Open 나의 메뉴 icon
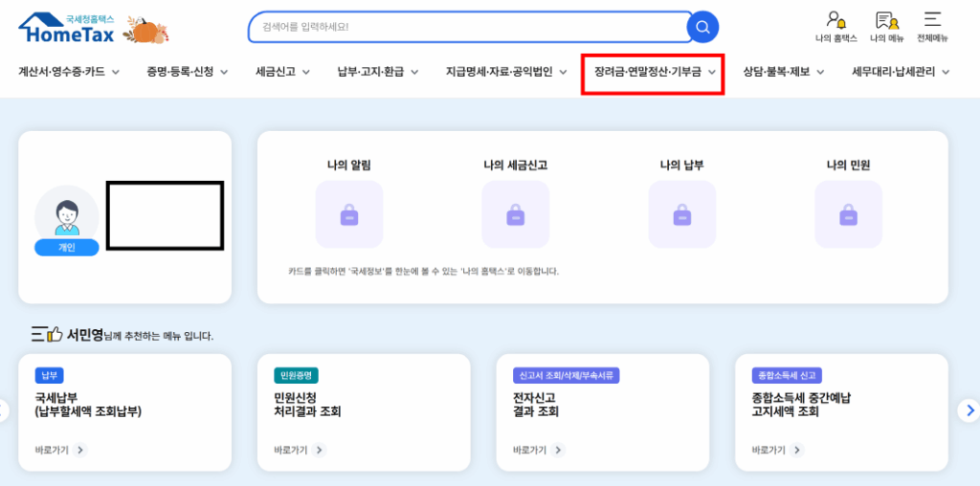980x486 pixels. pyautogui.click(x=884, y=26)
